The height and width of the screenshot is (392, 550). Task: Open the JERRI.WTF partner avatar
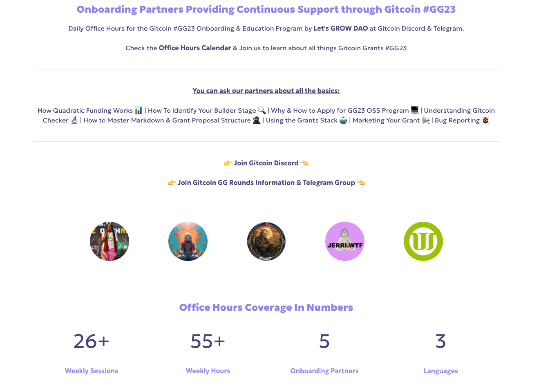pos(345,241)
